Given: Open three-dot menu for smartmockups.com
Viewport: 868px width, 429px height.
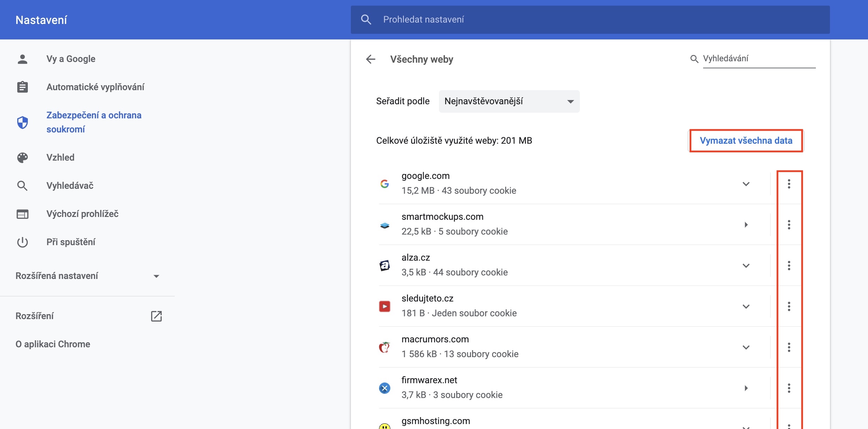Looking at the screenshot, I should tap(789, 225).
